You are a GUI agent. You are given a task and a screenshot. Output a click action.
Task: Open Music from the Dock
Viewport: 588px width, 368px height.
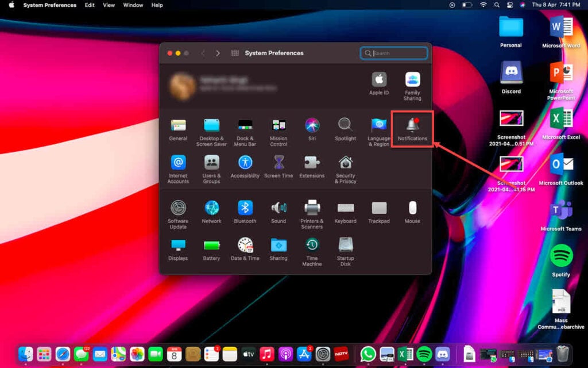[266, 354]
